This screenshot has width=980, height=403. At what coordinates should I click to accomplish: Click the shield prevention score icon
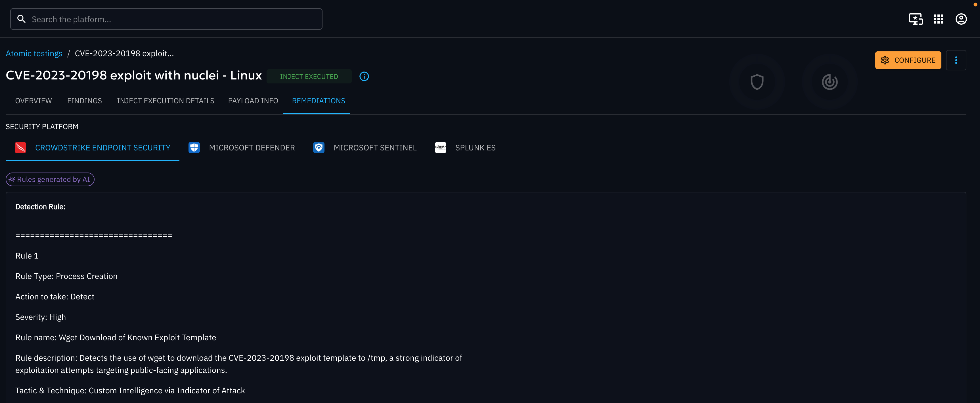pyautogui.click(x=757, y=82)
